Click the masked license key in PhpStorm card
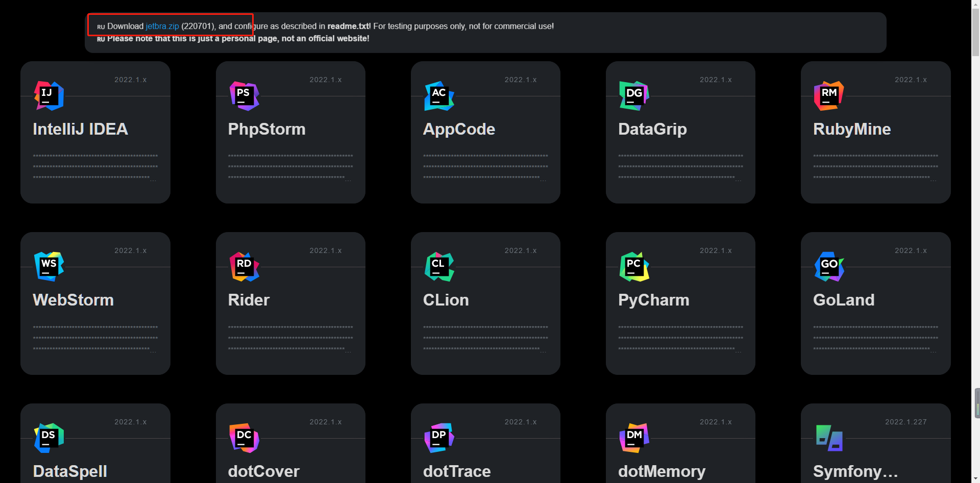 pos(290,167)
